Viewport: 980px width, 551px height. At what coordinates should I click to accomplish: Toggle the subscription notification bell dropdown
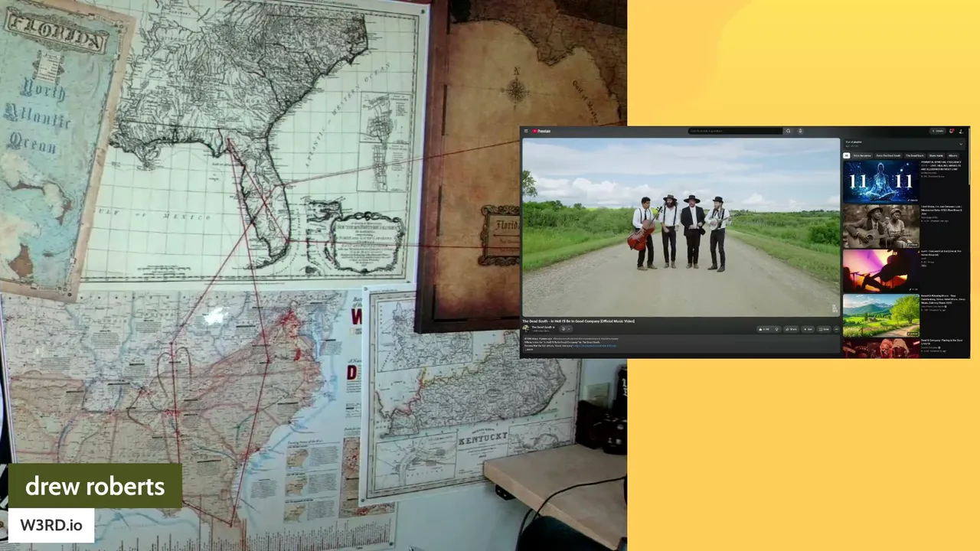point(565,328)
